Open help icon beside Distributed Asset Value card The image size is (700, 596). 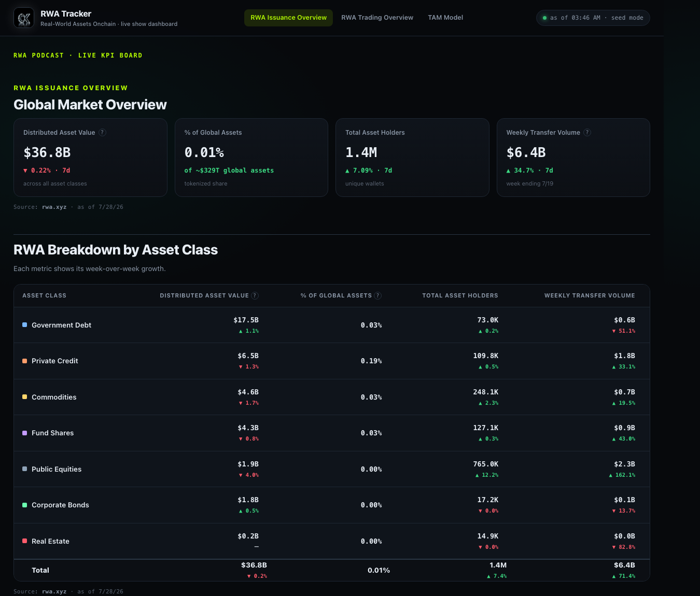103,132
